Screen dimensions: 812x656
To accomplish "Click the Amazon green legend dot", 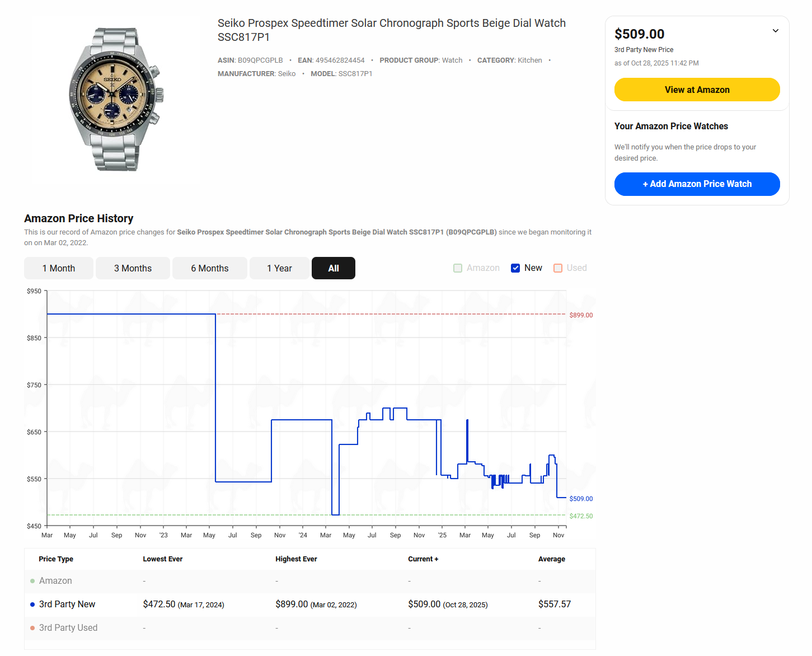I will (32, 581).
